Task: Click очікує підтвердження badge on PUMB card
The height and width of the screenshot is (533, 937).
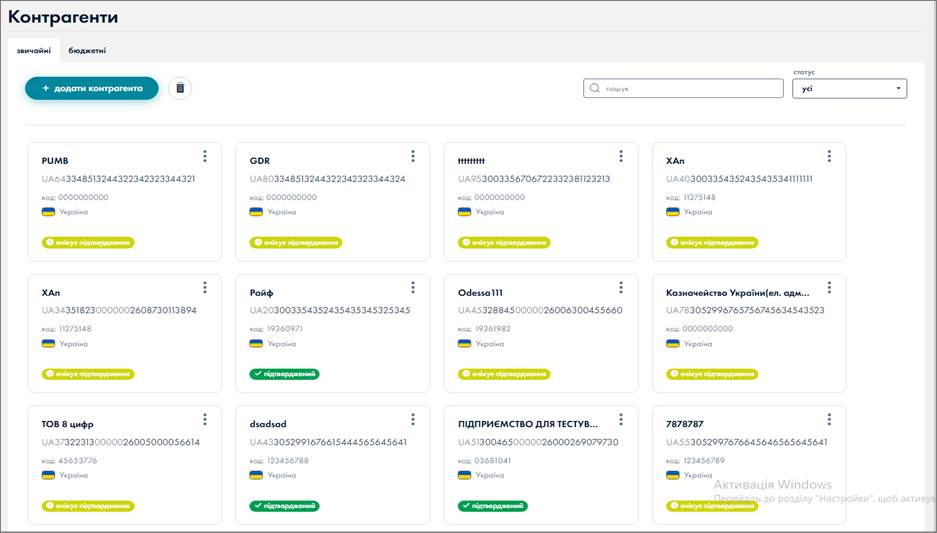Action: 88,243
